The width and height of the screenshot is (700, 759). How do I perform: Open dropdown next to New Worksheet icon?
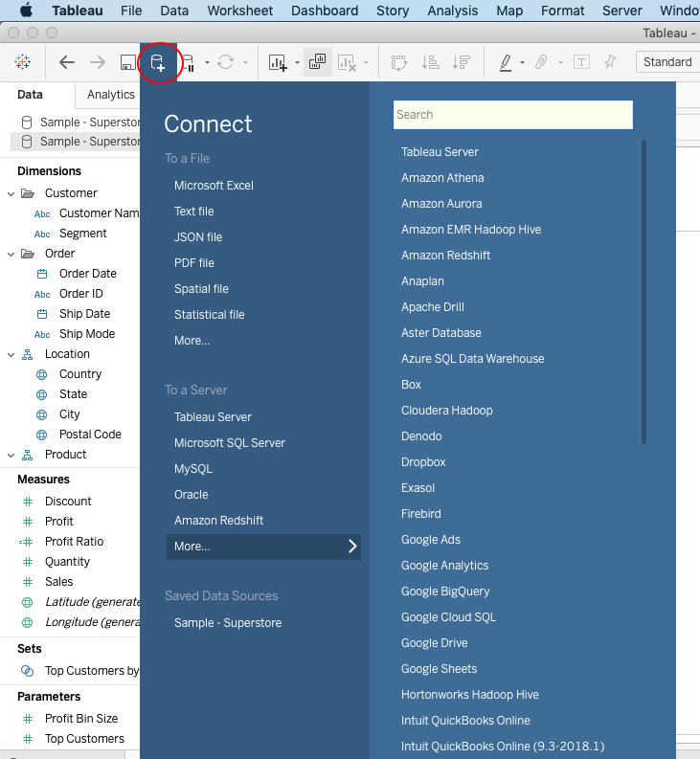click(x=297, y=62)
